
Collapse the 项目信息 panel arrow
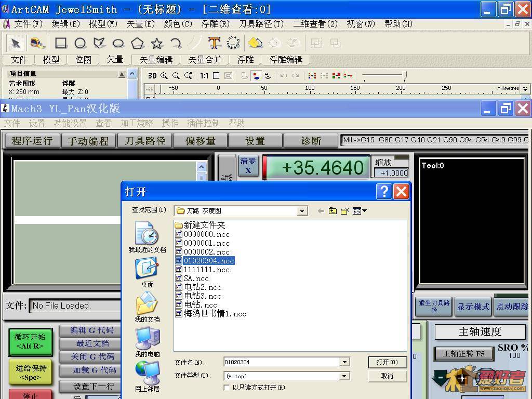point(122,74)
